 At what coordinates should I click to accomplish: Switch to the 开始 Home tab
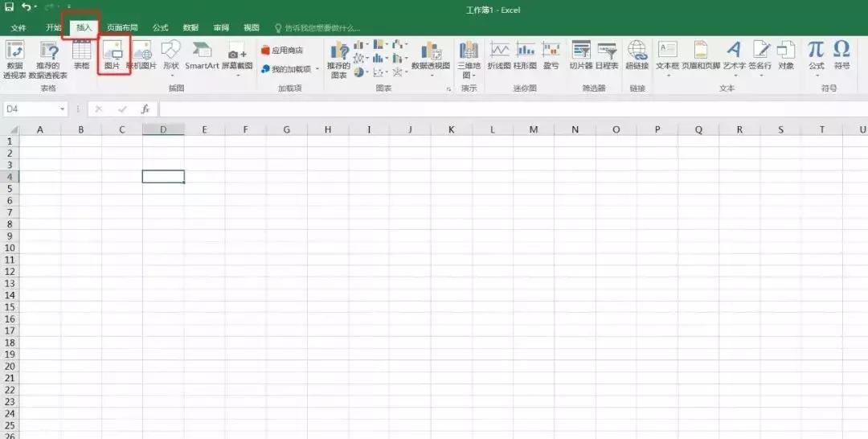[x=53, y=27]
